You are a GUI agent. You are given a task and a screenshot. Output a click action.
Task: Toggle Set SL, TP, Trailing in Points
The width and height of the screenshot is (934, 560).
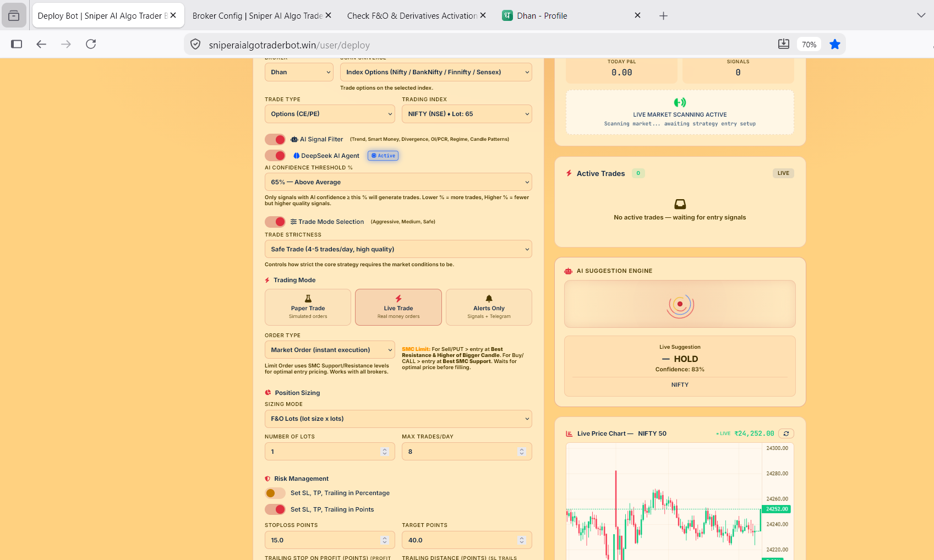tap(275, 509)
